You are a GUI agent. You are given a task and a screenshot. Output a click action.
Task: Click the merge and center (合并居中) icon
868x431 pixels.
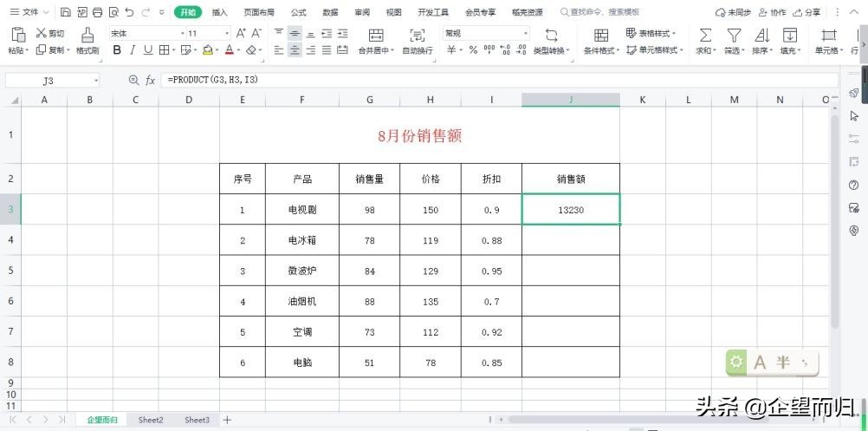click(376, 35)
